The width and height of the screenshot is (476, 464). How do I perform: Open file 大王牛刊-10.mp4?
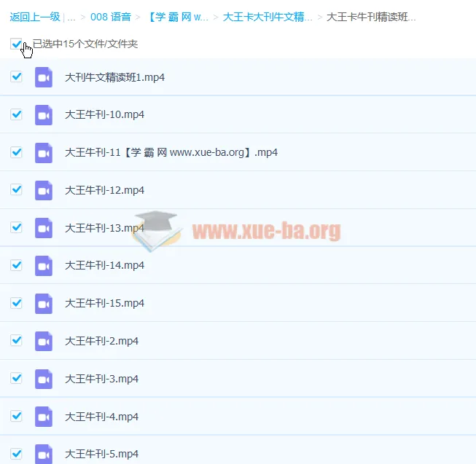tap(104, 114)
